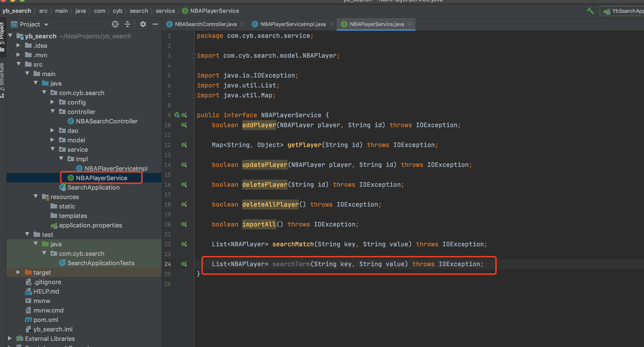Expand the .idea folder

(18, 45)
